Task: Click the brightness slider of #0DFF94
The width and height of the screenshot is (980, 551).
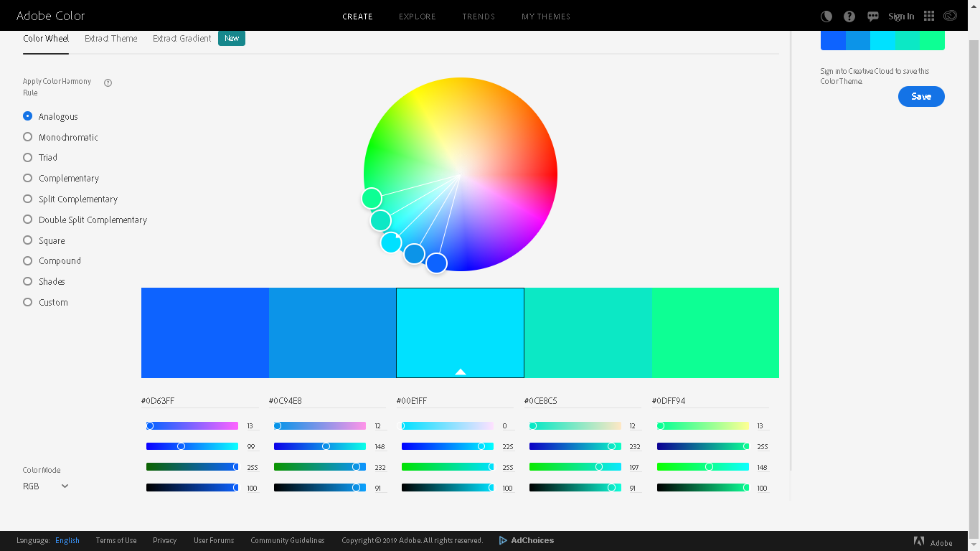Action: pyautogui.click(x=703, y=488)
